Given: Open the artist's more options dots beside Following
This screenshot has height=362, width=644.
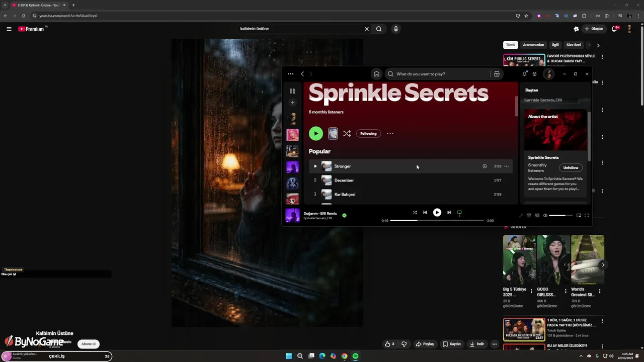Looking at the screenshot, I should (390, 133).
